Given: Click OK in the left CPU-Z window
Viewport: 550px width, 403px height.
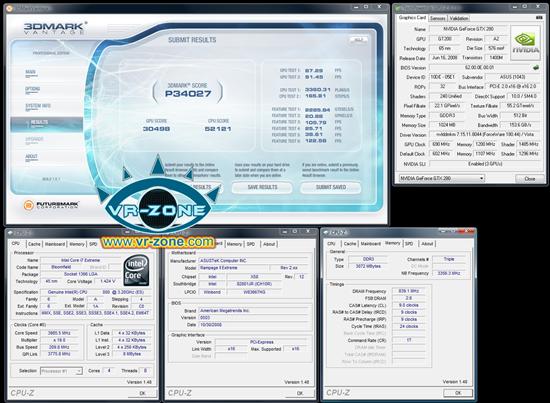Looking at the screenshot, I should point(142,393).
